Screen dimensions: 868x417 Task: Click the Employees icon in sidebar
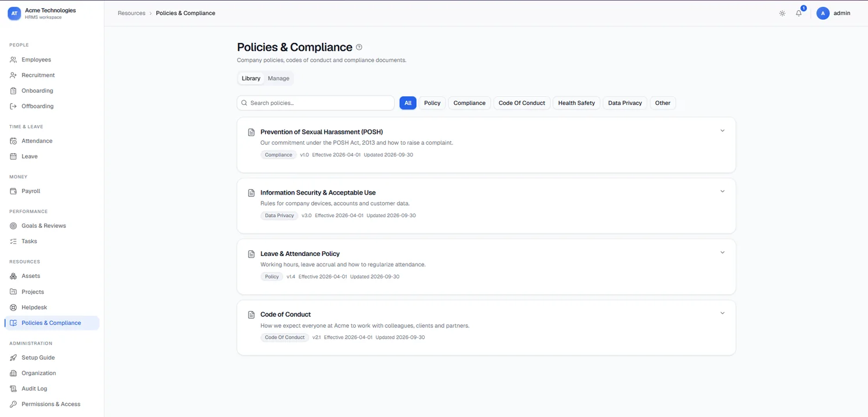13,60
